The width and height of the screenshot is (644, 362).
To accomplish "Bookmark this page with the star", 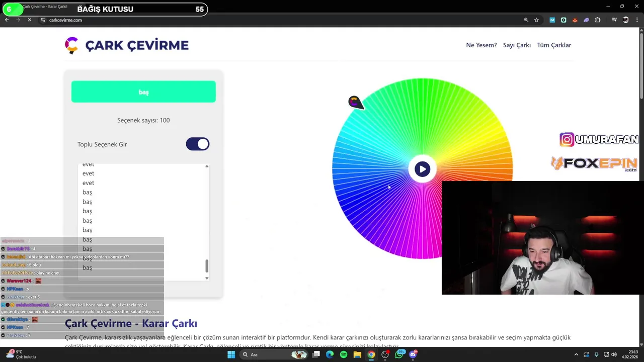I will (x=536, y=20).
